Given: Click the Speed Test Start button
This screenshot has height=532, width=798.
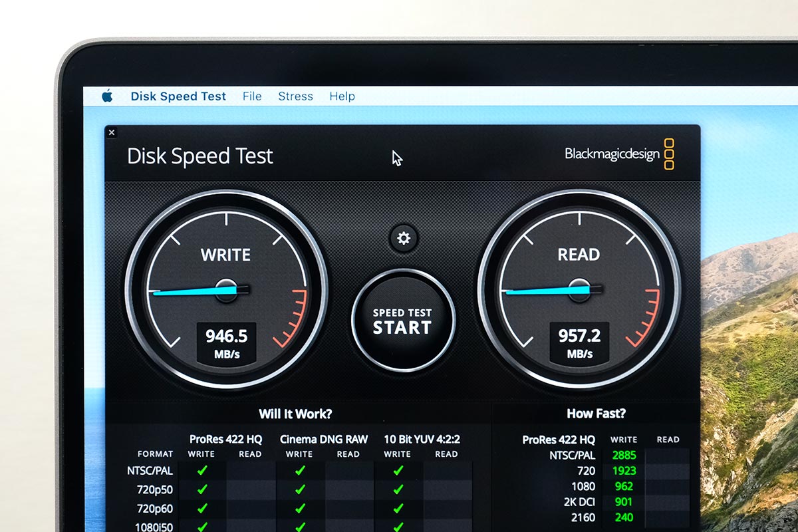Looking at the screenshot, I should tap(403, 321).
